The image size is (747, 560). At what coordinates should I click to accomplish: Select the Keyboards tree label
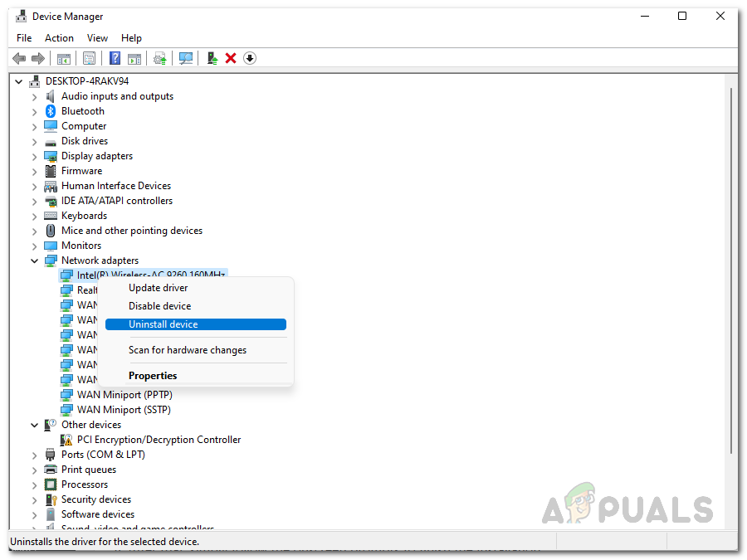tap(85, 216)
